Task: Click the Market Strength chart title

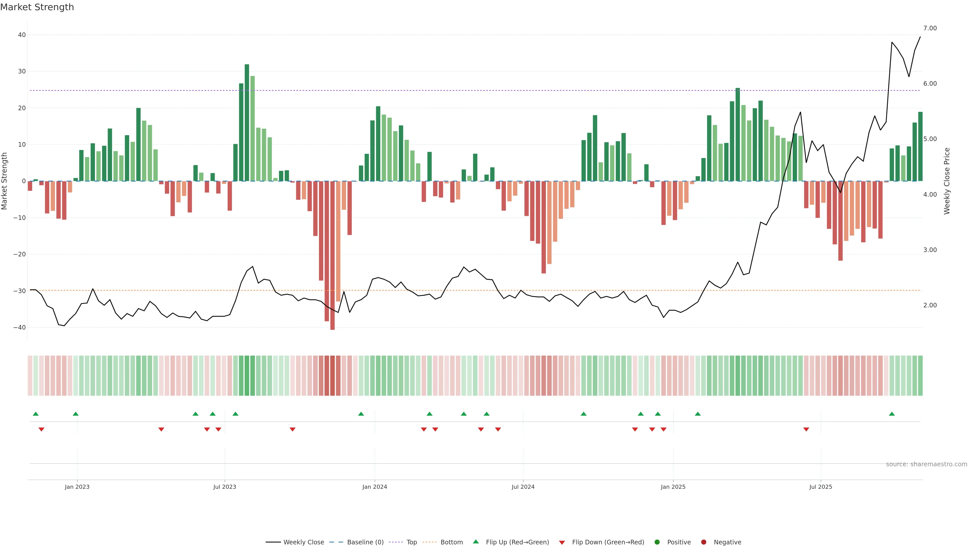Action: 37,7
